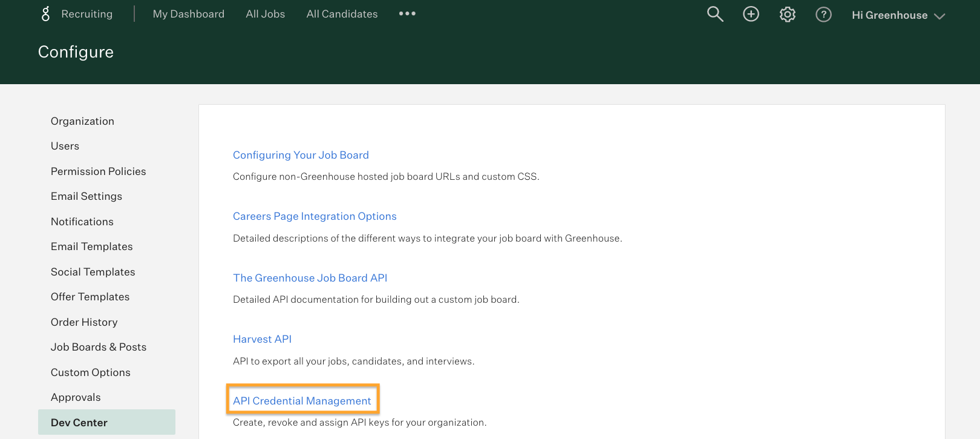Click the Recruiting label

click(87, 14)
